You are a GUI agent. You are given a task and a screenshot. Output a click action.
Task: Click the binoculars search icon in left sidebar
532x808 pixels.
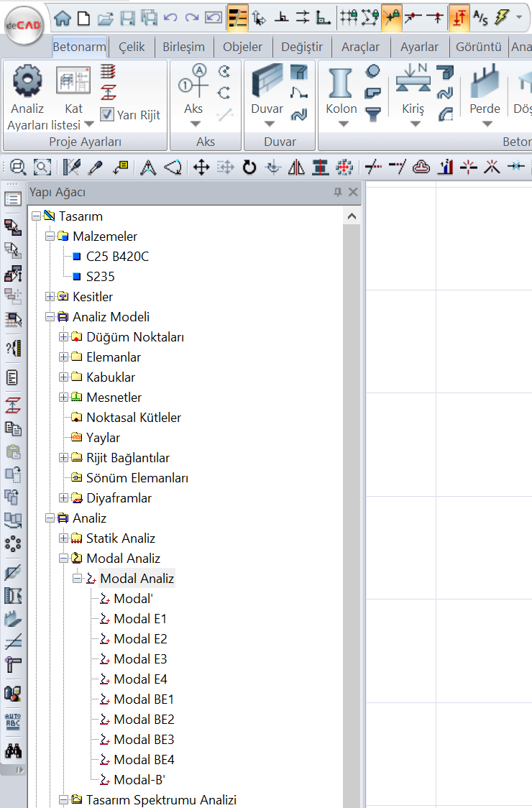pos(13,750)
